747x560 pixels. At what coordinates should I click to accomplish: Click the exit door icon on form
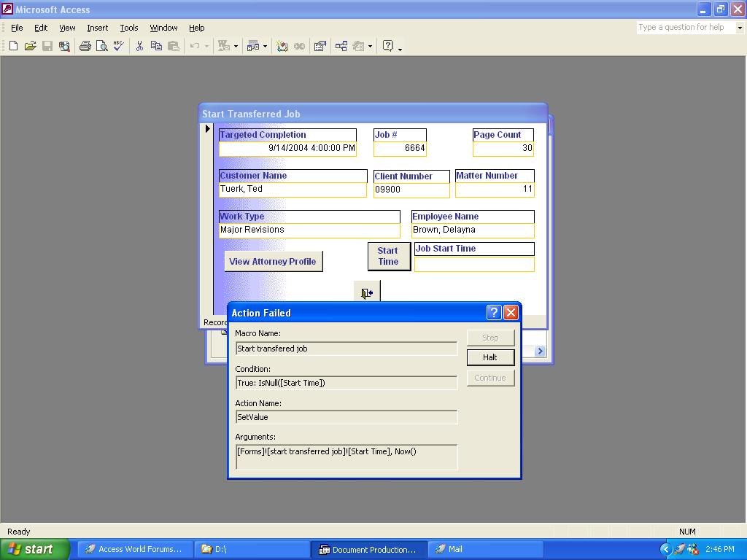[367, 293]
